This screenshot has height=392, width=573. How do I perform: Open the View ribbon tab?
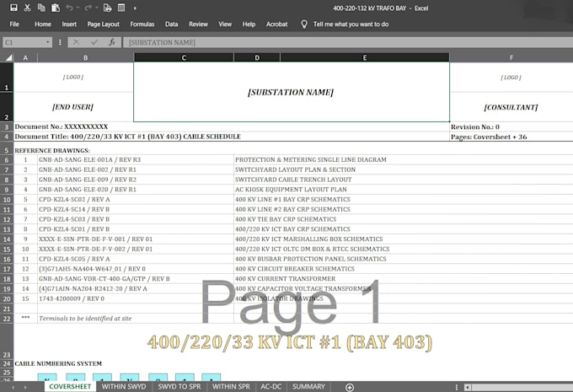tap(225, 24)
